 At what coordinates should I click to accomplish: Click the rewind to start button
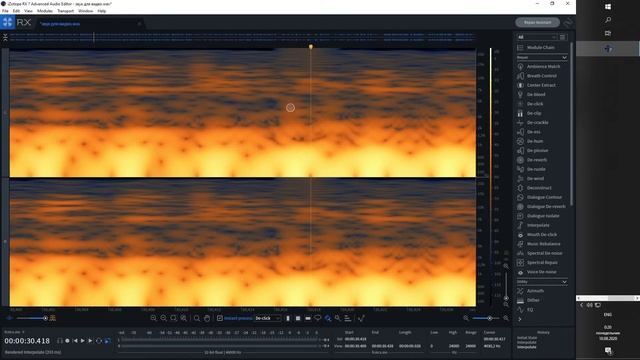(75, 341)
